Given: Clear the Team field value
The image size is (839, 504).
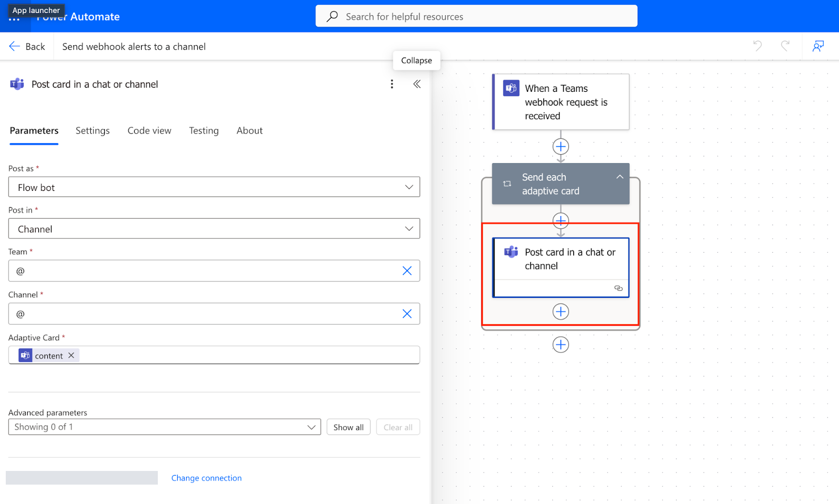Looking at the screenshot, I should (x=407, y=271).
